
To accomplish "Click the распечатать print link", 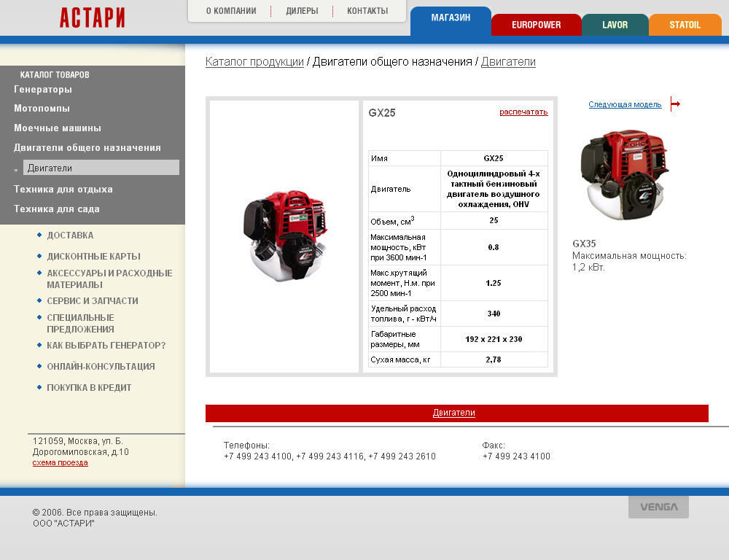I will 523,112.
